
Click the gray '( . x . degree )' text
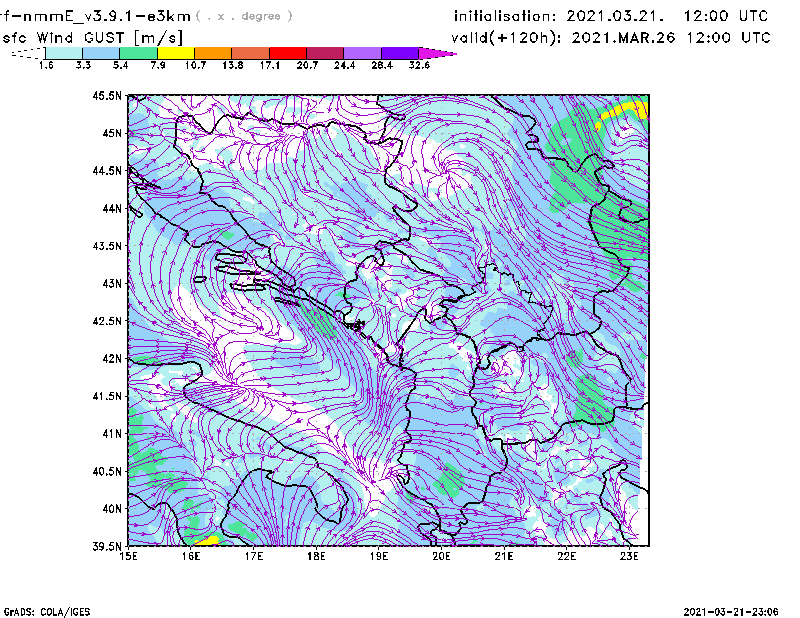point(244,16)
